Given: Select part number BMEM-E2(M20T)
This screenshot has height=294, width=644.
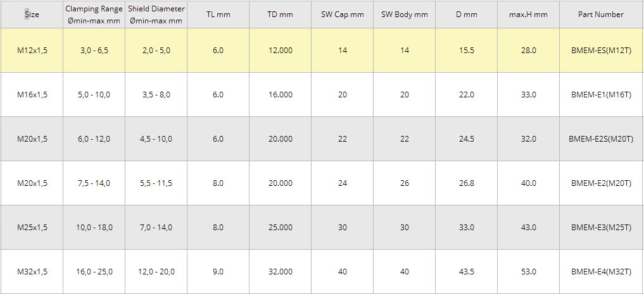Looking at the screenshot, I should pos(601,183).
